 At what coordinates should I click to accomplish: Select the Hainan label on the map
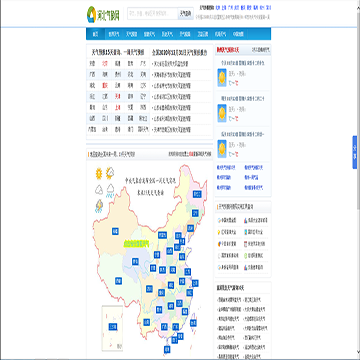click(167, 349)
